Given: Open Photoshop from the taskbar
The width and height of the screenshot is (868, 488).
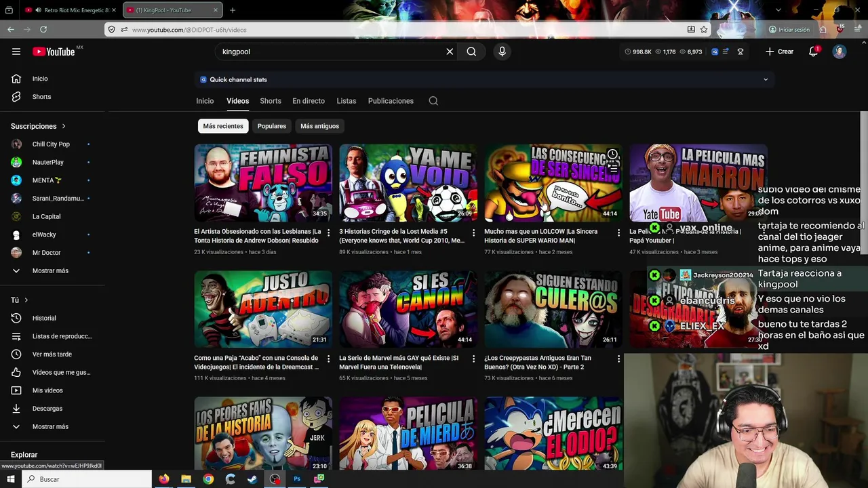Looking at the screenshot, I should tap(296, 479).
